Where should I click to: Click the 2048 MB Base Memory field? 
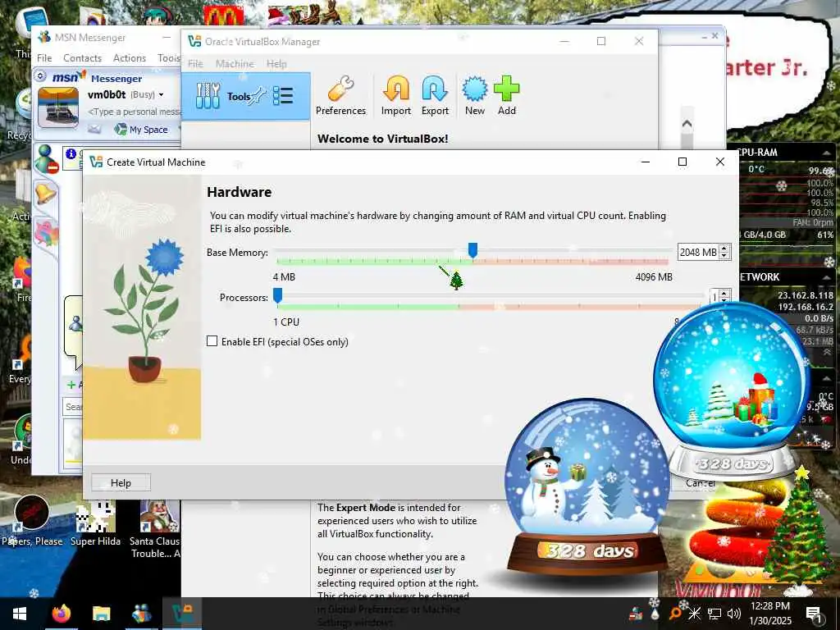tap(699, 253)
